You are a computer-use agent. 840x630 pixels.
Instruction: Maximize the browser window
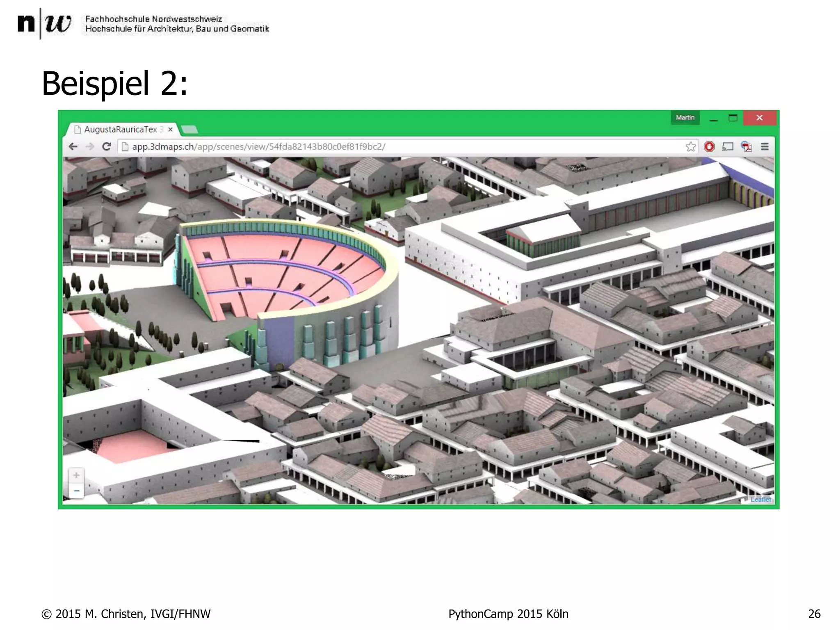[733, 118]
